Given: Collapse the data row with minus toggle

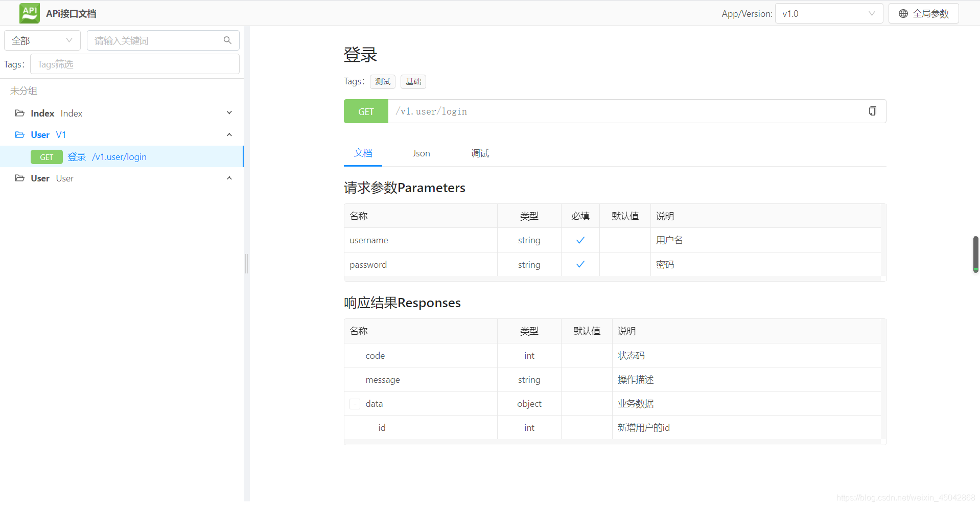Looking at the screenshot, I should coord(355,404).
